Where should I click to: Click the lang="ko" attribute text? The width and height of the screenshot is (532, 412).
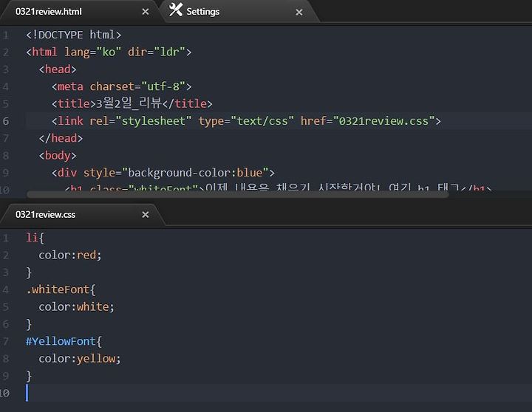point(92,52)
